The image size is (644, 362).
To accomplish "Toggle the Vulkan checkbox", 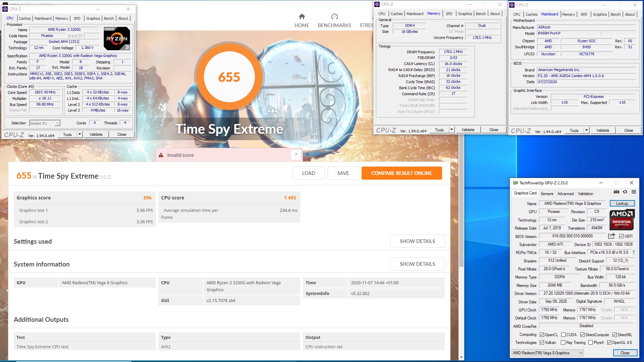I will pyautogui.click(x=542, y=343).
